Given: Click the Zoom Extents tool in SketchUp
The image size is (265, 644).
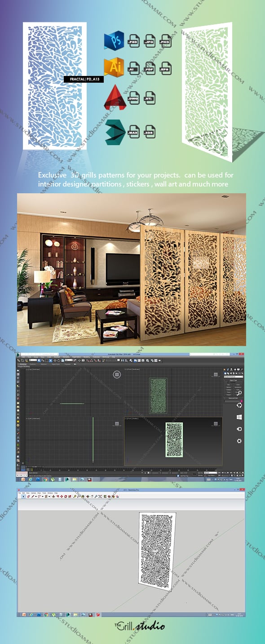Looking at the screenshot, I should (x=100, y=496).
